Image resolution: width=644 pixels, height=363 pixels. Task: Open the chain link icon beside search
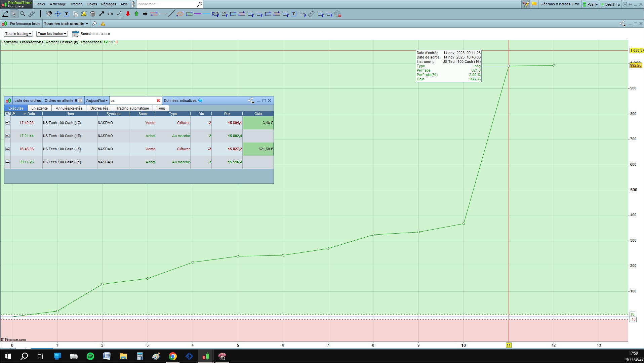coord(133,4)
